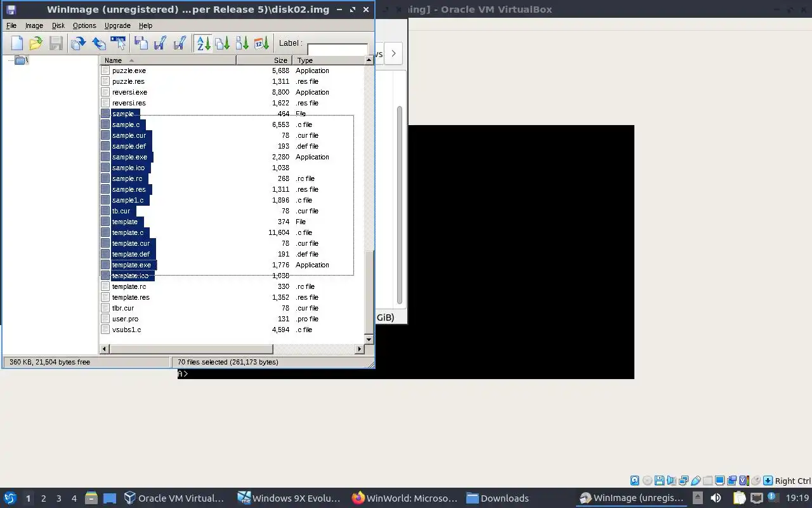Click the Label text input field
The height and width of the screenshot is (508, 812).
(x=337, y=49)
